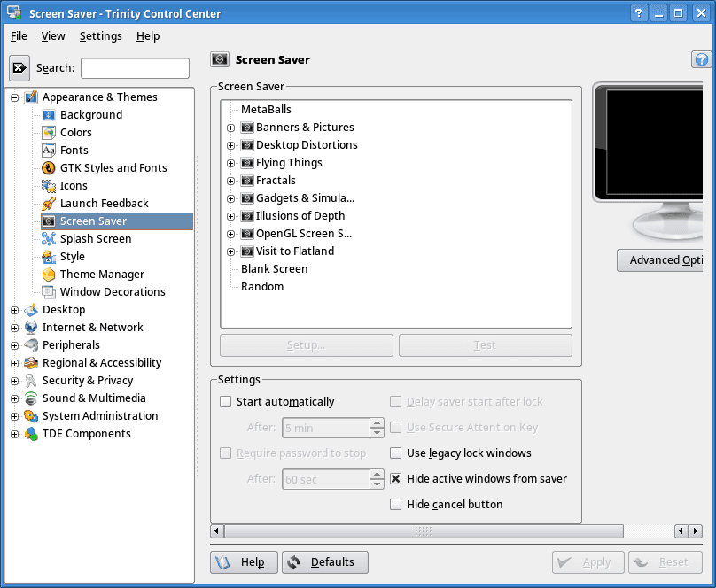Open the Colors settings icon
The width and height of the screenshot is (716, 588).
point(47,132)
